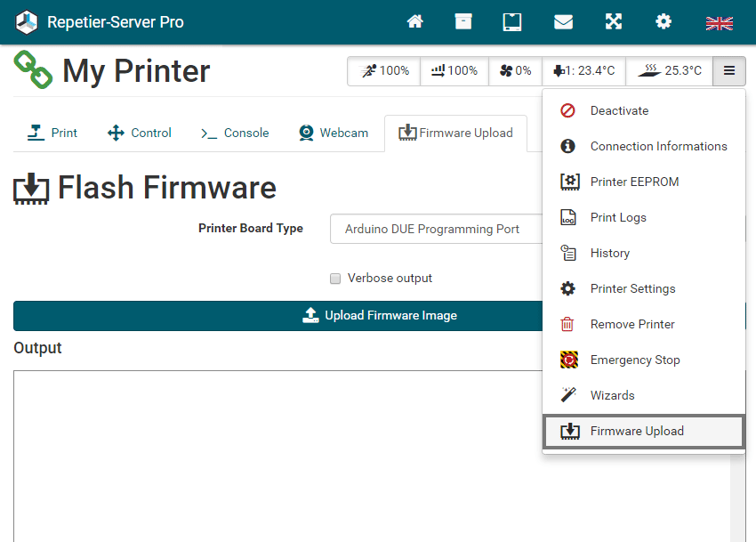Screen dimensions: 756x542
Task: Switch to the Console tab
Action: pyautogui.click(x=235, y=133)
